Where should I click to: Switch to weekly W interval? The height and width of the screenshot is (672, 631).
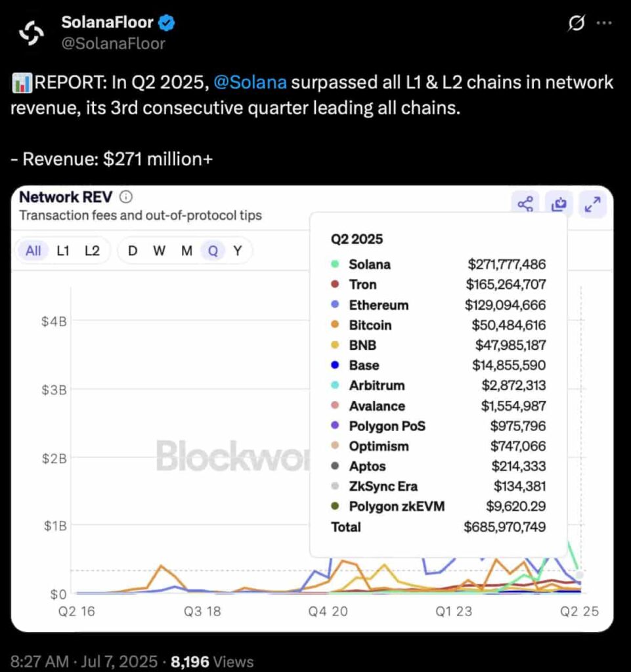coord(159,251)
